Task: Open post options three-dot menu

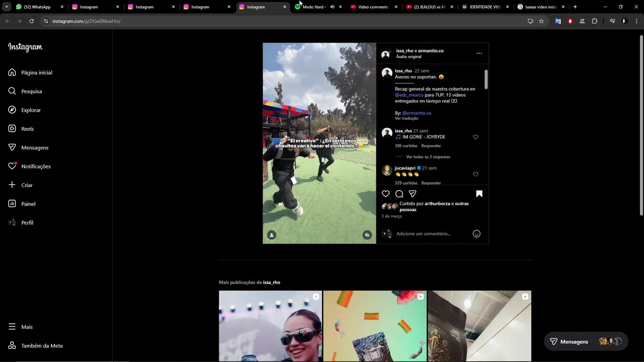Action: coord(479,53)
